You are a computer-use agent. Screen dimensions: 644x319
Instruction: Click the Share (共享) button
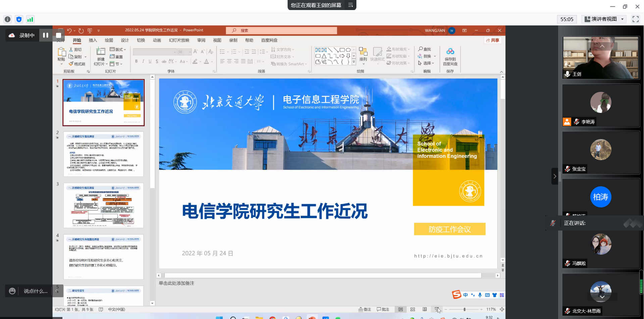click(493, 40)
